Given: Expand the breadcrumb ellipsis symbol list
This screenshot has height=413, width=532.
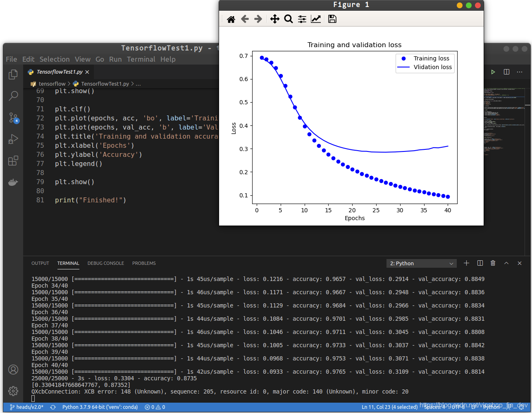Looking at the screenshot, I should [138, 84].
